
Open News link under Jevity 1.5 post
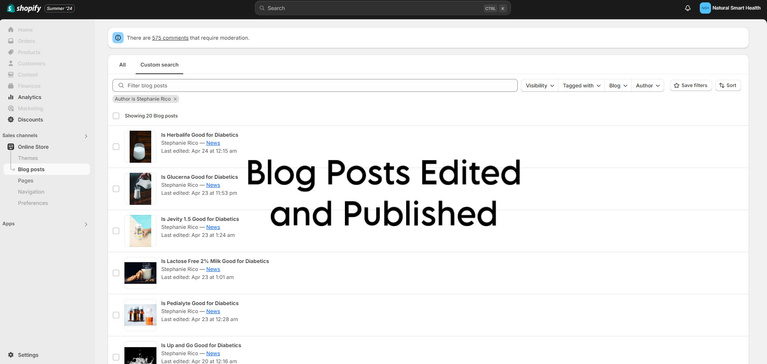(x=213, y=227)
